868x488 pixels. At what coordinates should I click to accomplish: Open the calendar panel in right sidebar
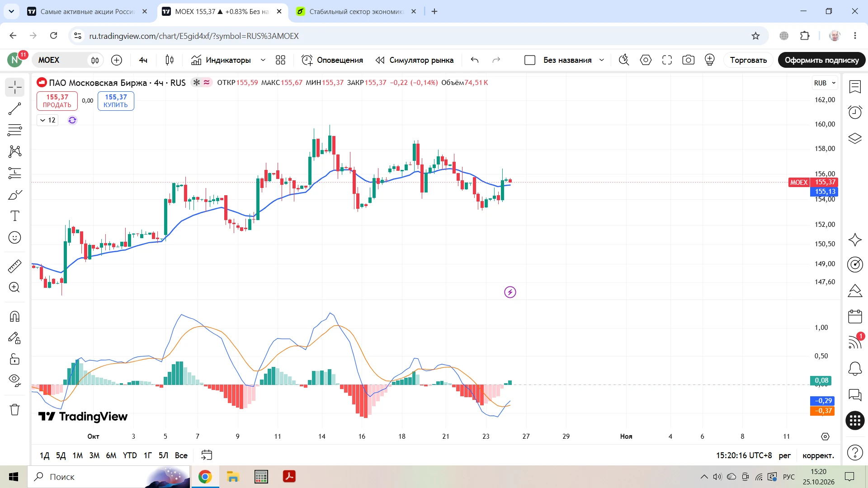[x=855, y=316]
